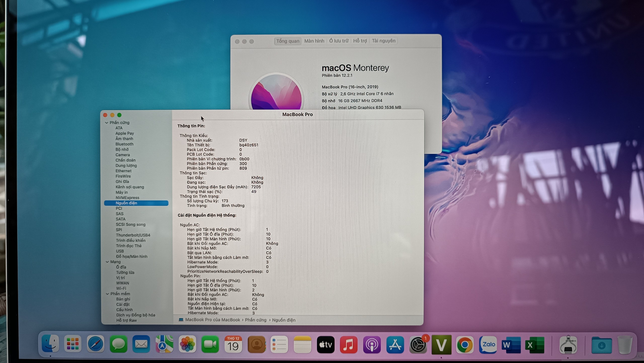Open the Reminders app in Dock

(x=279, y=344)
